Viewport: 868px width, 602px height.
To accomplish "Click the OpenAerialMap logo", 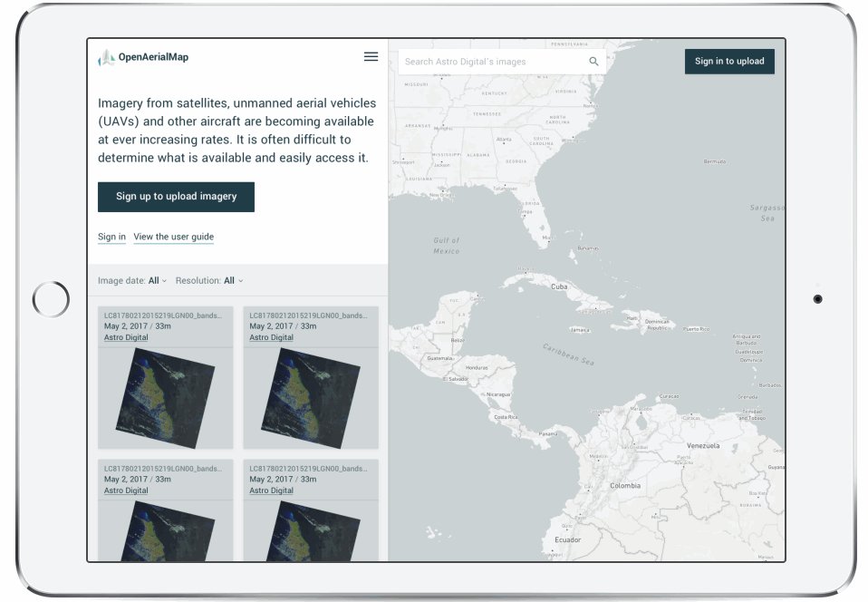I will point(143,56).
